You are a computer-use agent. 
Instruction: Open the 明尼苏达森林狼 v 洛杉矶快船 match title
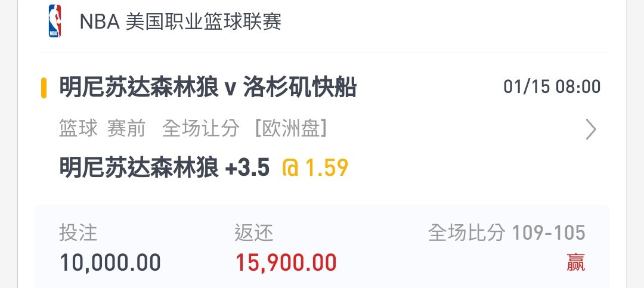208,88
